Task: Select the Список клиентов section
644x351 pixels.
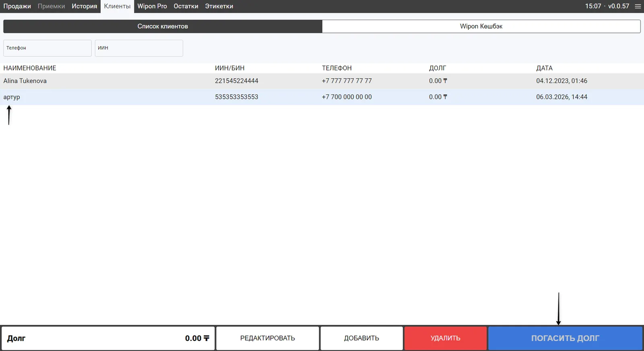Action: [163, 27]
